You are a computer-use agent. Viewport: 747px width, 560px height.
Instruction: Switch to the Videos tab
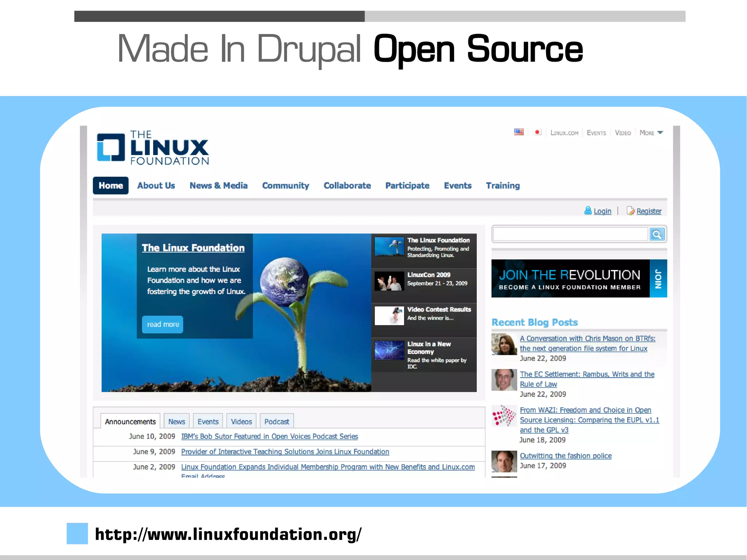pyautogui.click(x=241, y=421)
